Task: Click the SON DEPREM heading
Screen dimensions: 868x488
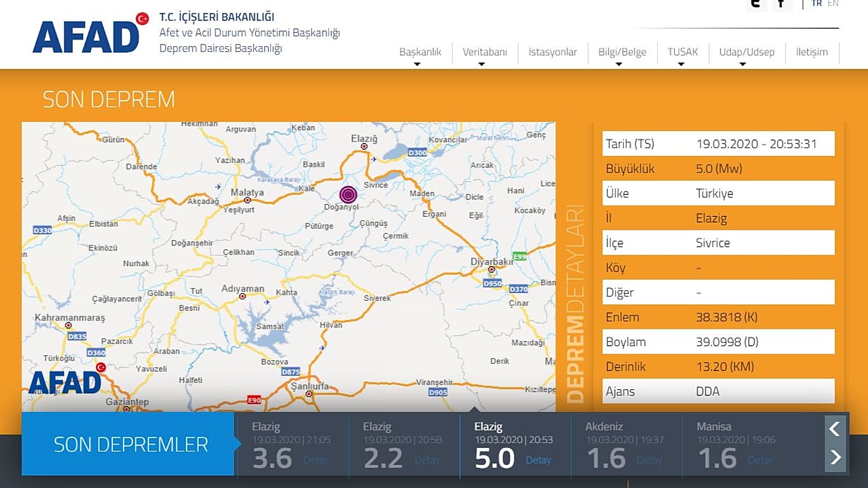Action: 108,99
